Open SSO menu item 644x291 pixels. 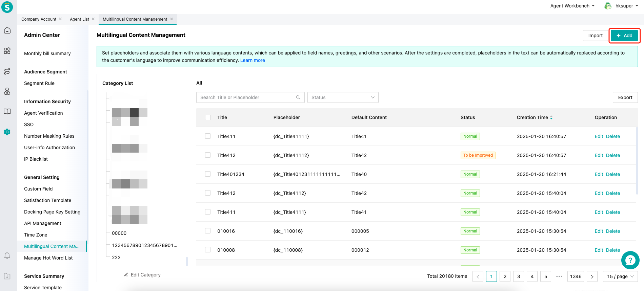(x=29, y=125)
